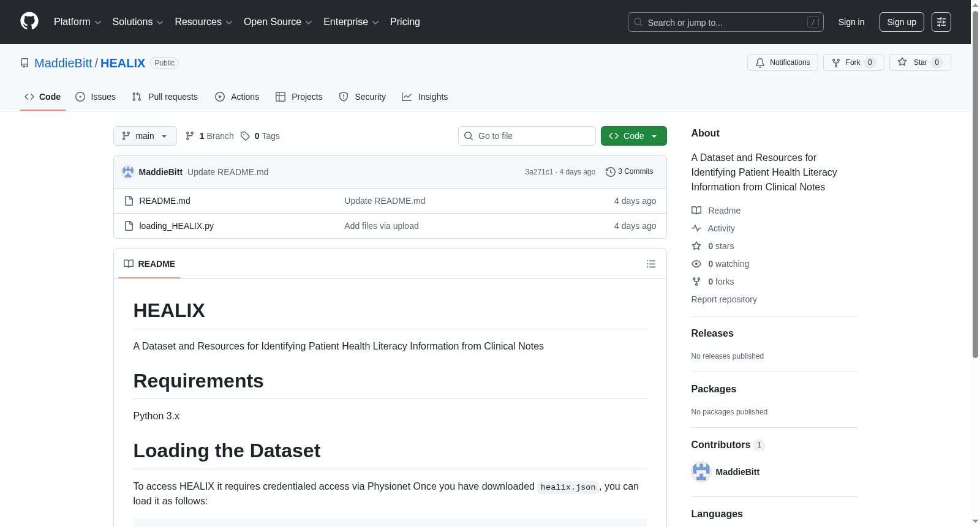Open the main branch selector dropdown
Viewport: 980px width, 527px height.
[145, 136]
